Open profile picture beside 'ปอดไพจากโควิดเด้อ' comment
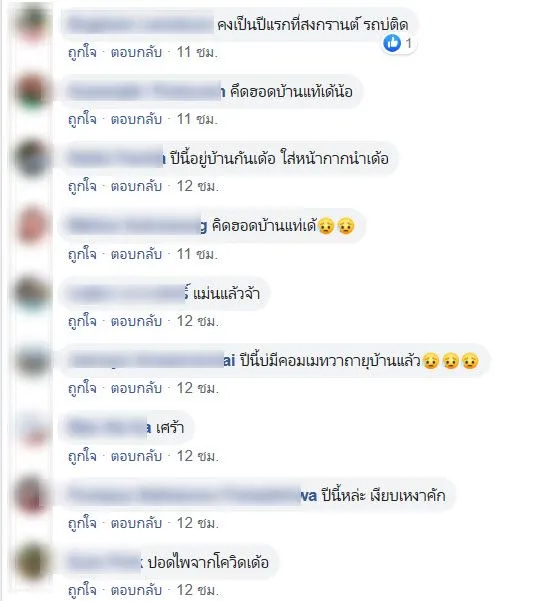This screenshot has height=601, width=548. (x=33, y=562)
